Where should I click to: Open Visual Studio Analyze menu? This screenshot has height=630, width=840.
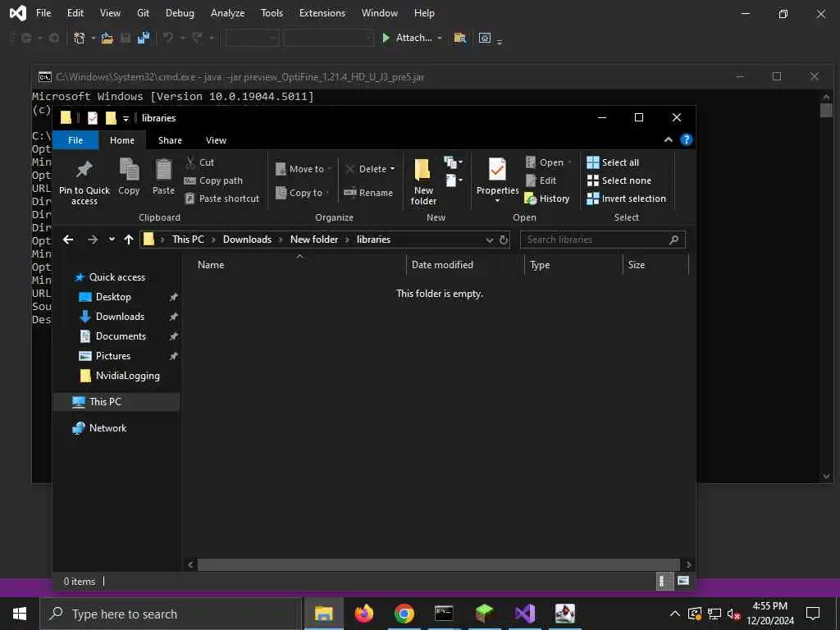click(228, 13)
